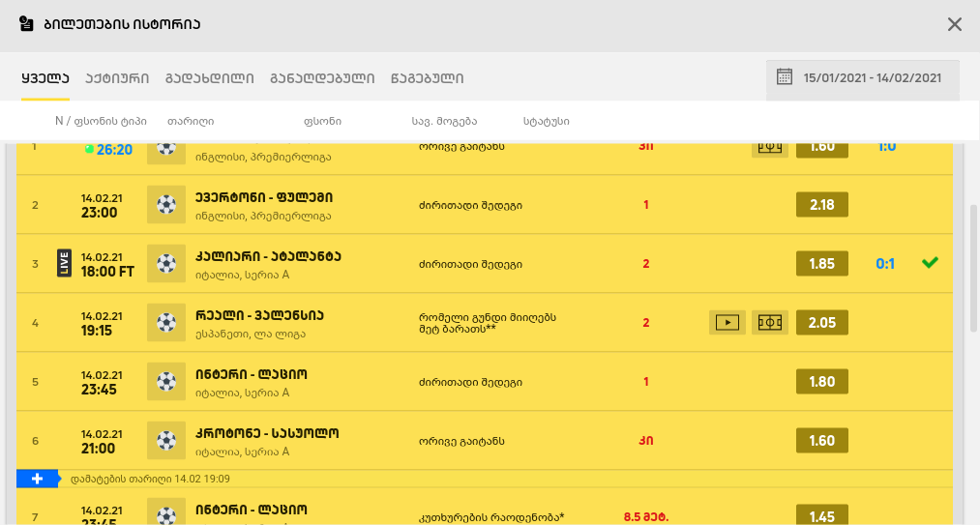Open the calendar icon for date range
Screen dimensions: 980x525
point(784,77)
